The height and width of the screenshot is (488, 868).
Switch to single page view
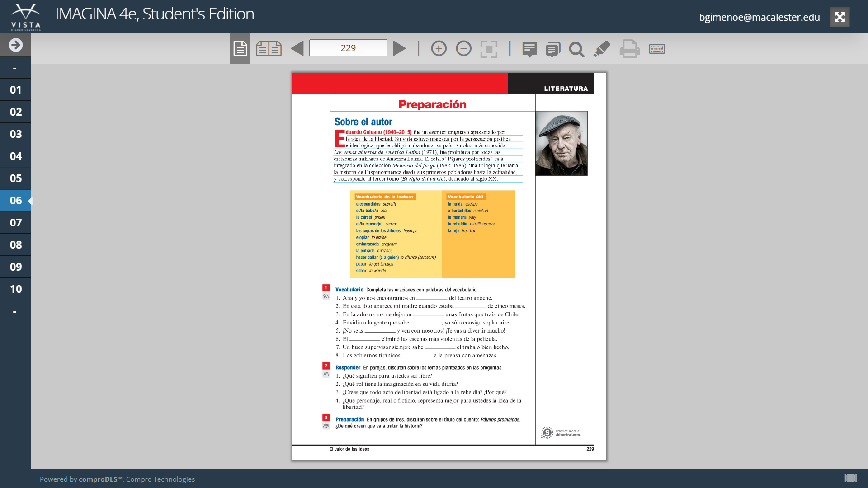click(x=240, y=48)
